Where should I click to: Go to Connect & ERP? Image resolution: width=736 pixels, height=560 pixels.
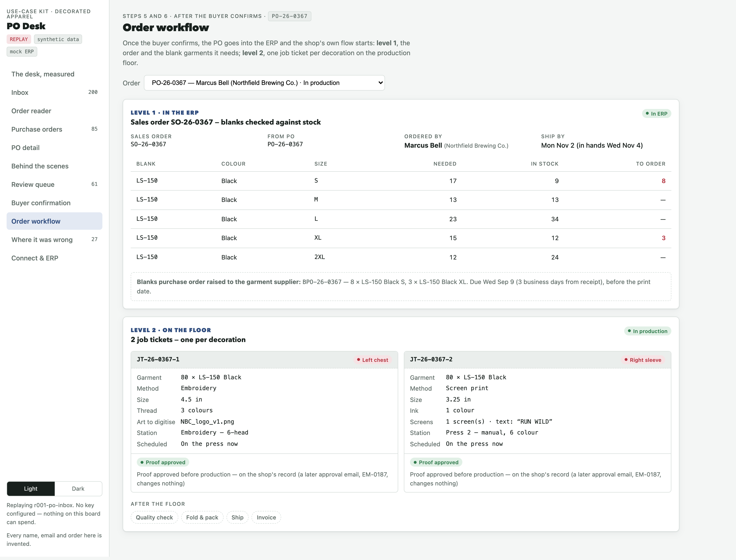[x=54, y=258]
